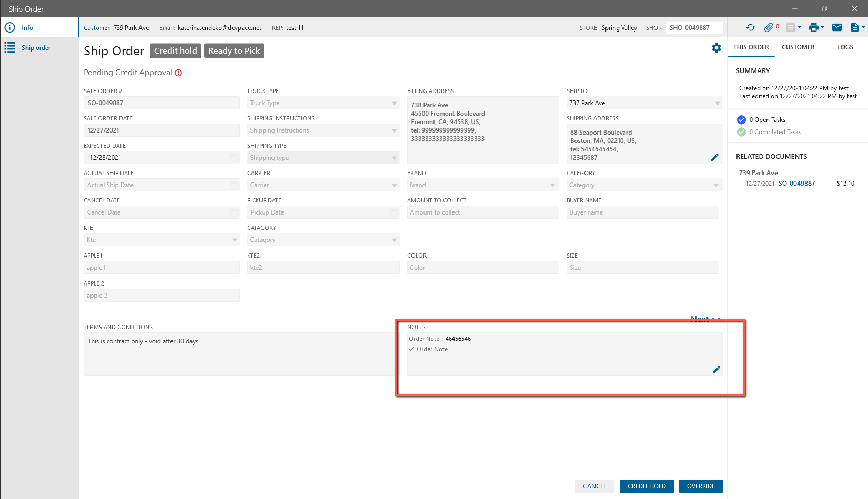The width and height of the screenshot is (868, 499).
Task: Open attachments via the paperclip icon
Action: tap(769, 27)
